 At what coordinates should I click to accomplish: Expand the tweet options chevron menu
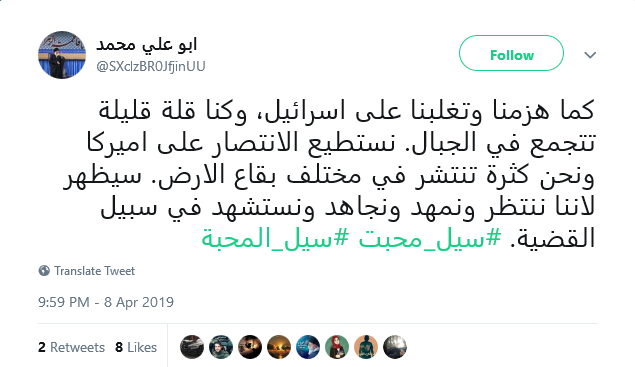590,55
